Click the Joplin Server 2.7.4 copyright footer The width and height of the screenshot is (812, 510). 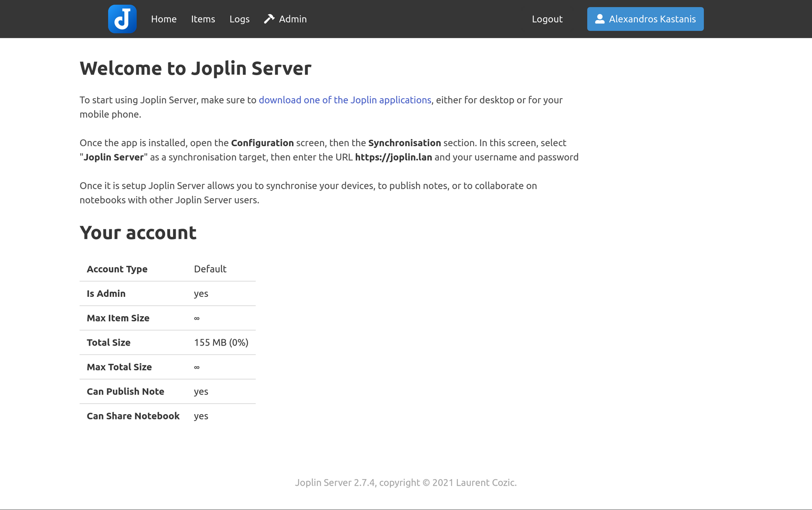[406, 482]
